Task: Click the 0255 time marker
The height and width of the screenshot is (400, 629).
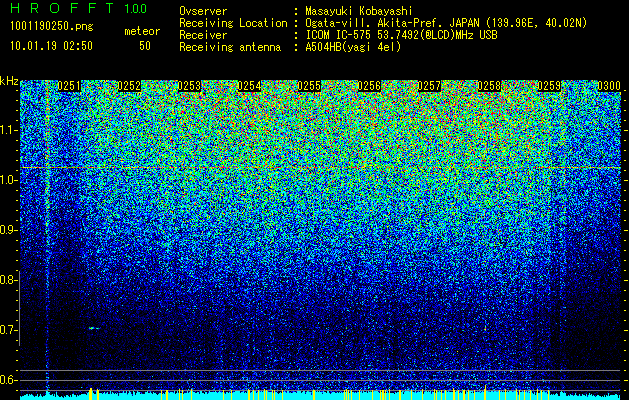Action: [309, 86]
